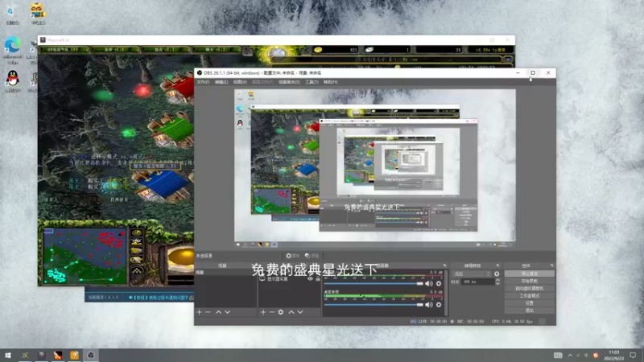644x362 pixels.
Task: Click Warcraft's day-night clock at top center
Action: (277, 52)
